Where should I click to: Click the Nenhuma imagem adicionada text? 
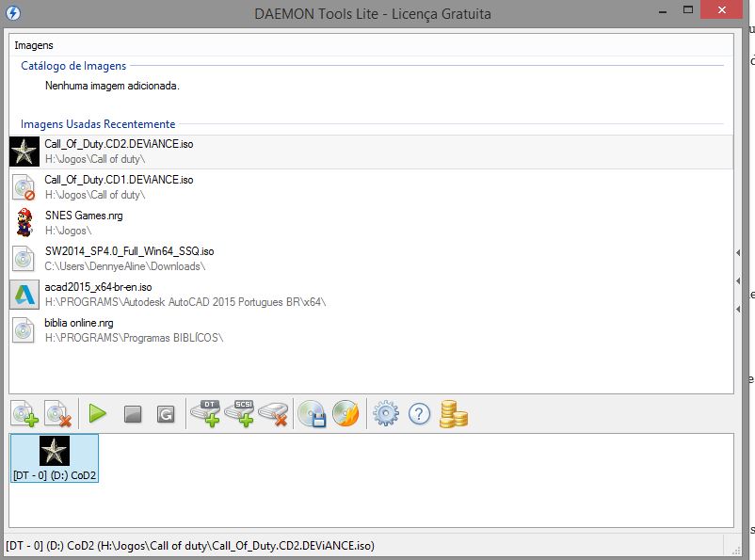pyautogui.click(x=112, y=86)
